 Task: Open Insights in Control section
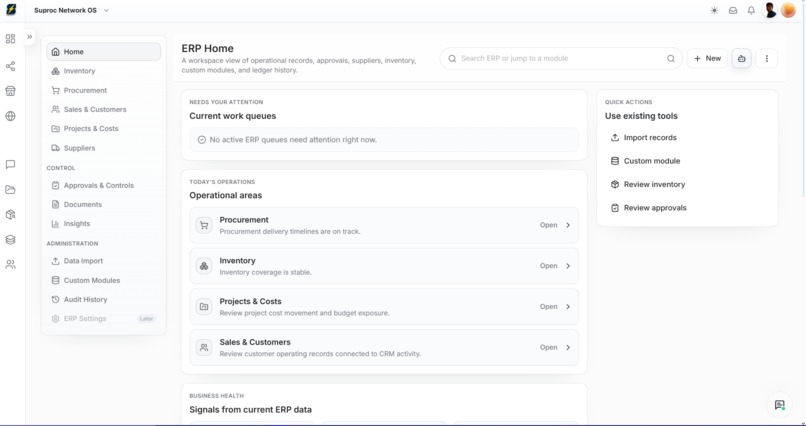point(103,224)
